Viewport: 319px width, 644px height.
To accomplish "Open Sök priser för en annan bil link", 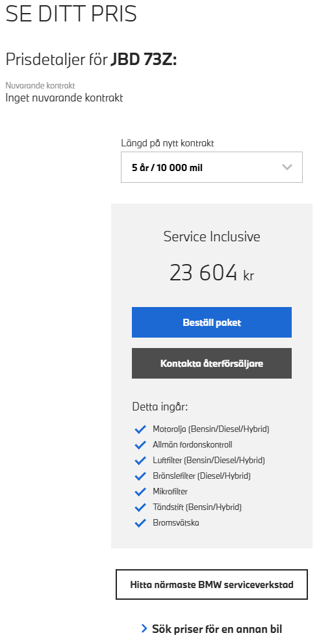I will (217, 629).
